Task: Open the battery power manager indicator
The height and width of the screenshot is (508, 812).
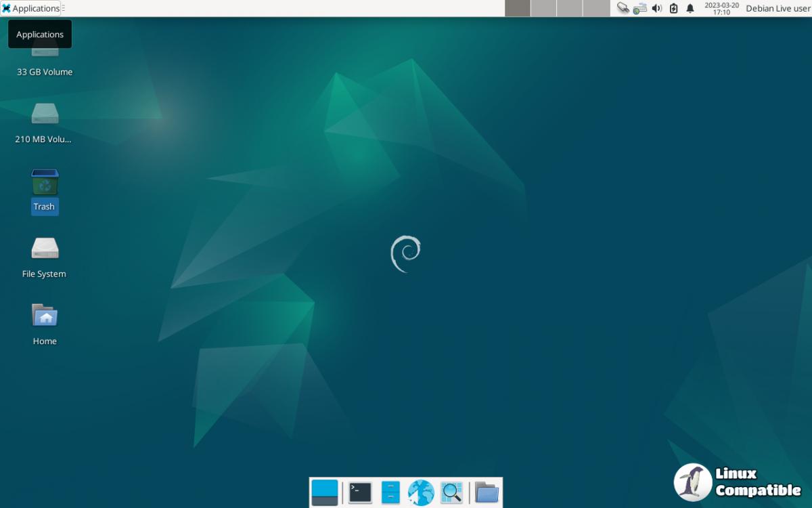Action: coord(673,8)
